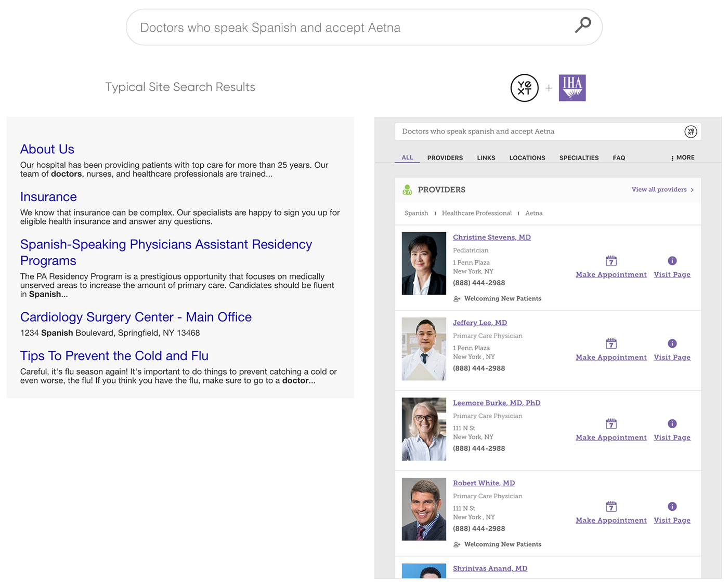Click the info icon for Christine Stevens
Image resolution: width=728 pixels, height=584 pixels.
(672, 261)
